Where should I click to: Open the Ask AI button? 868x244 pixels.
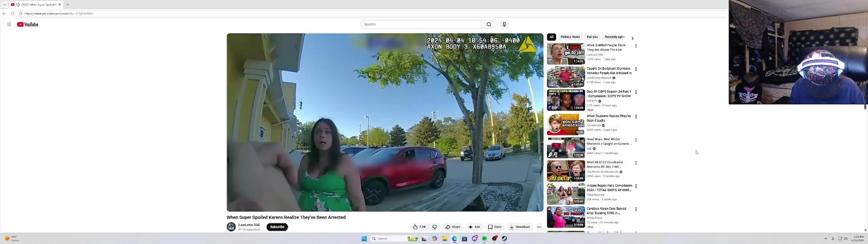474,227
